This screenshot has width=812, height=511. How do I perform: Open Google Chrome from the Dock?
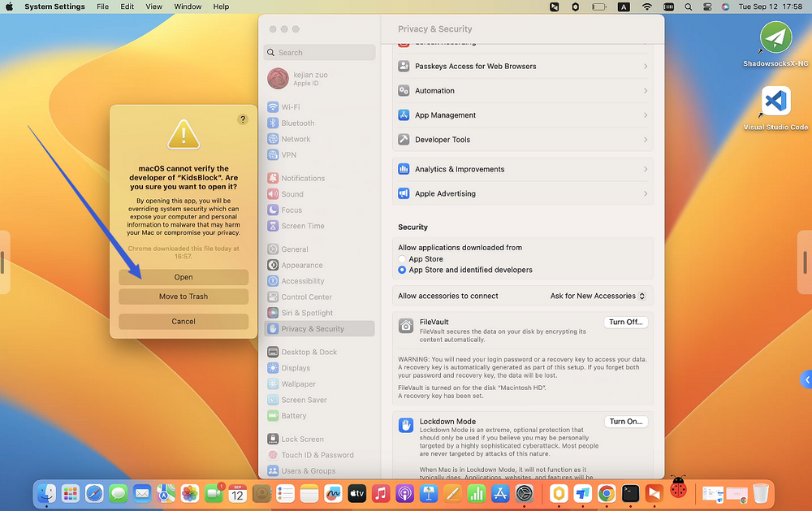click(x=606, y=493)
